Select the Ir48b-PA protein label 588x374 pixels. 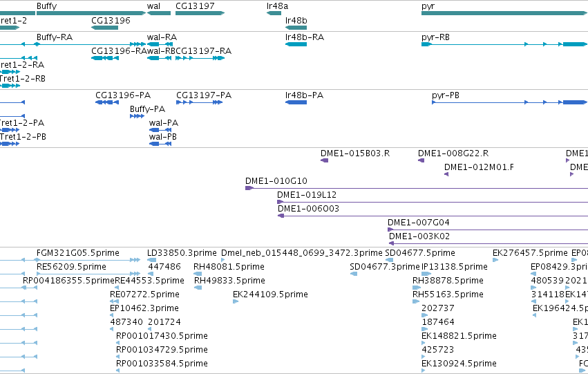304,95
